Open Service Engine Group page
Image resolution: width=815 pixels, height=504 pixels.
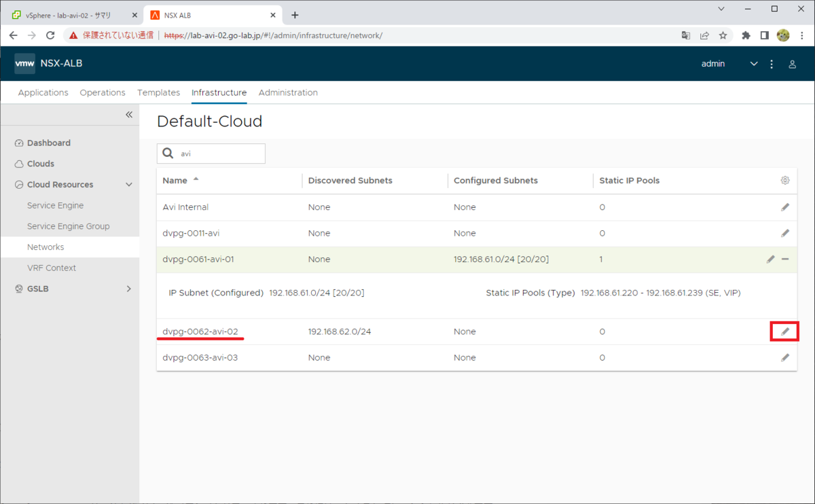pyautogui.click(x=69, y=226)
